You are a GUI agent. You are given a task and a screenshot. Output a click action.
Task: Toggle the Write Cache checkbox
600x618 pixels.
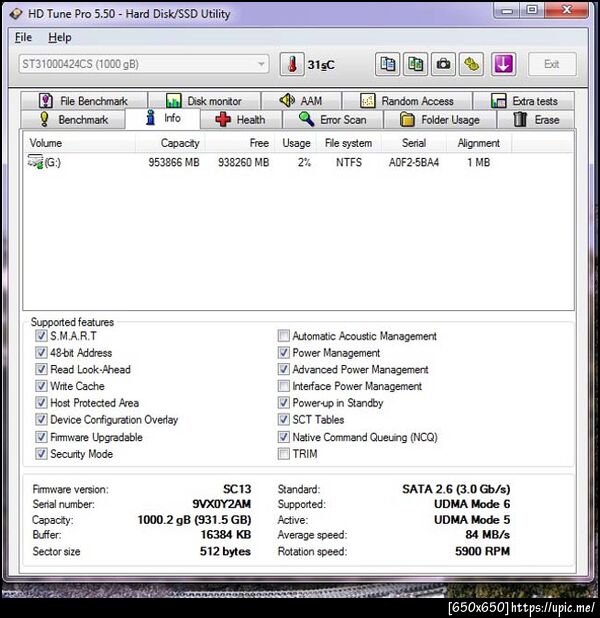(41, 386)
